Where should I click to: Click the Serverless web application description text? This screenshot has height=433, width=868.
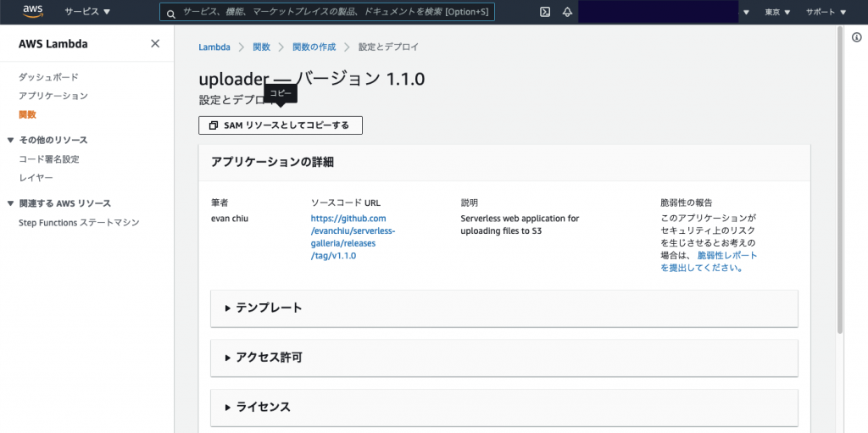(520, 225)
